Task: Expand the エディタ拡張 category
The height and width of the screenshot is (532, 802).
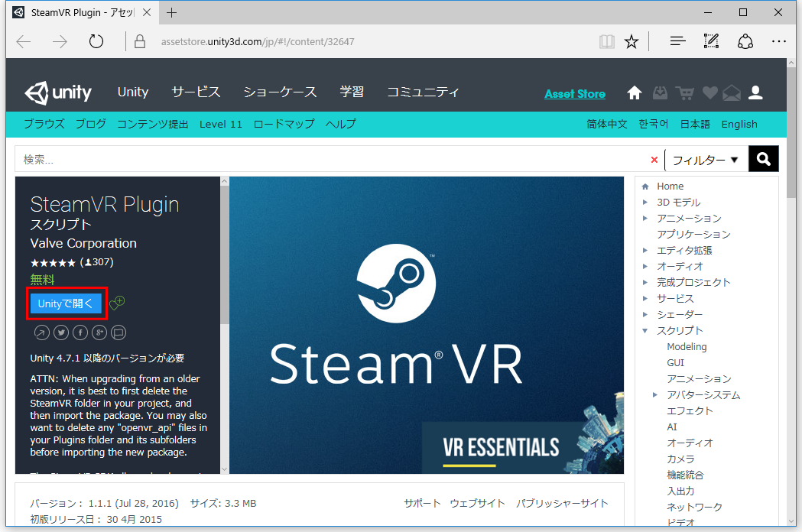Action: 645,250
